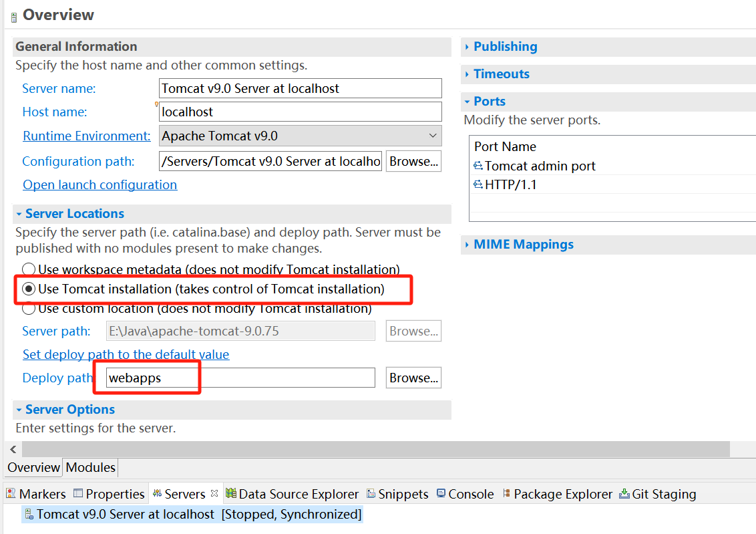
Task: Expand the MIME Mappings section
Action: tap(467, 245)
